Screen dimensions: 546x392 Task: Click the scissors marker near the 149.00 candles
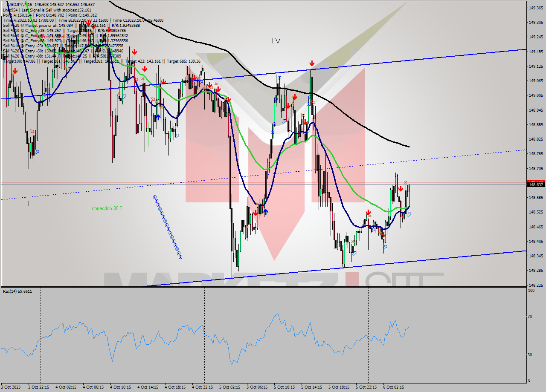point(216,84)
